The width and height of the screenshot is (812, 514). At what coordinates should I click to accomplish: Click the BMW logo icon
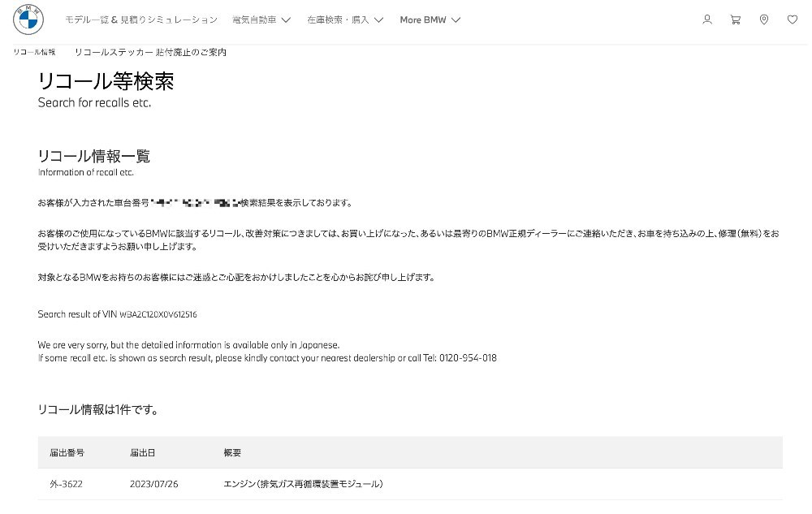[x=28, y=19]
